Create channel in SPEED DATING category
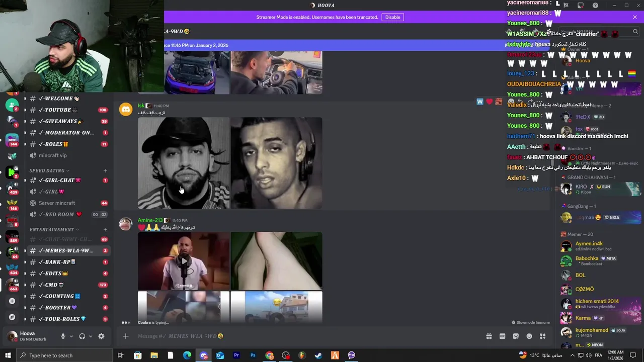The height and width of the screenshot is (362, 644). pos(105,171)
